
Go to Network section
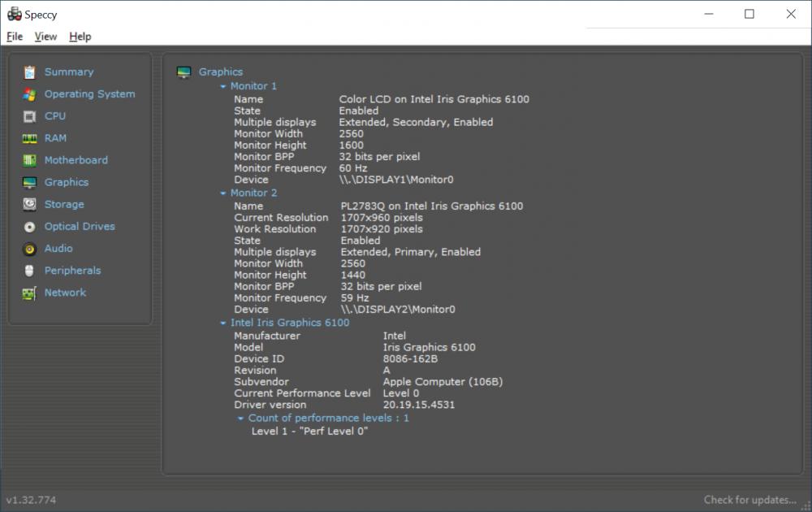[x=65, y=293]
